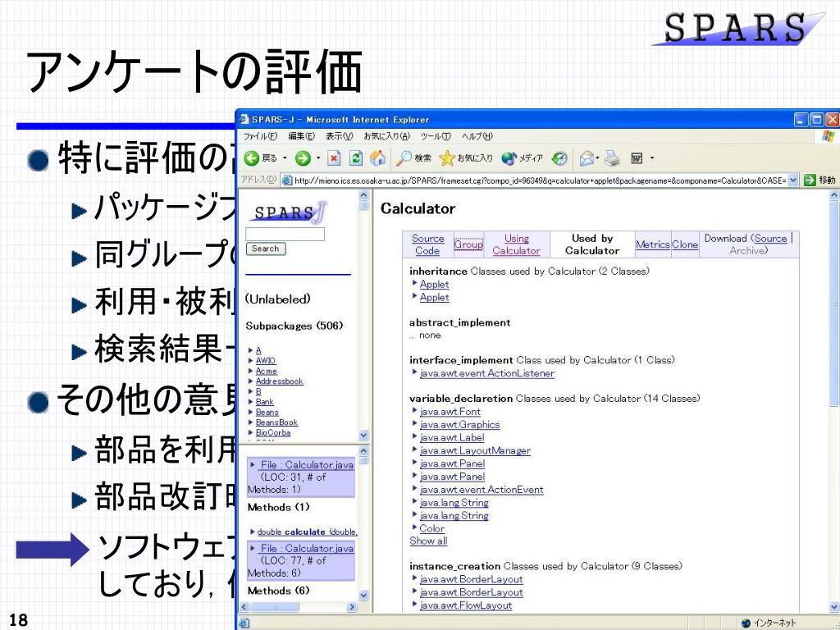Click the Color class link
This screenshot has height=630, width=840.
(x=431, y=528)
